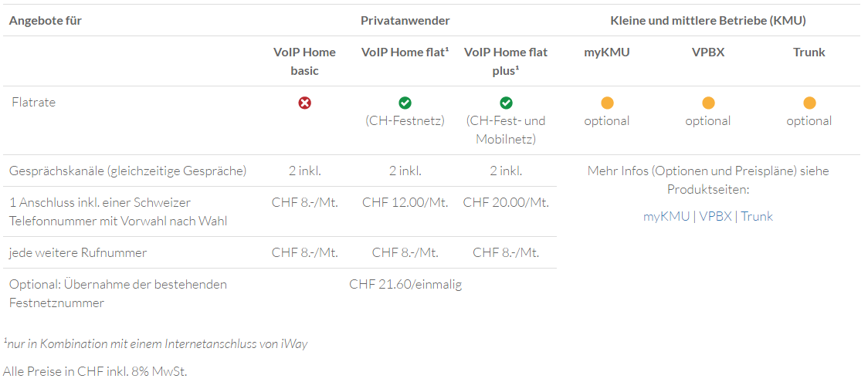Viewport: 868px width, 382px height.
Task: Click the CHF 21.60/einmalig price
Action: click(405, 285)
